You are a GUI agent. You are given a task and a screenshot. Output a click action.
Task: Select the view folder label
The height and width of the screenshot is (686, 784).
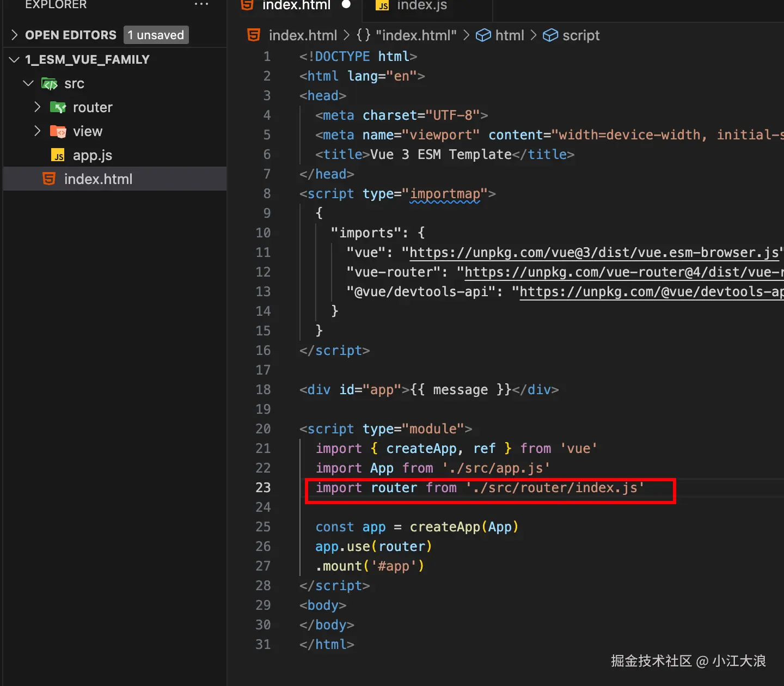88,131
